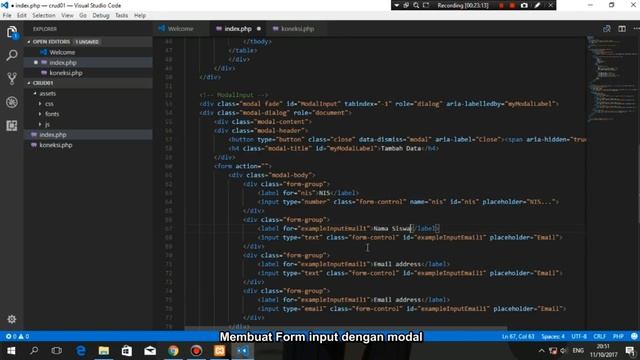Open Mail app from taskbar
Viewport: 640px width, 360px height.
150,351
